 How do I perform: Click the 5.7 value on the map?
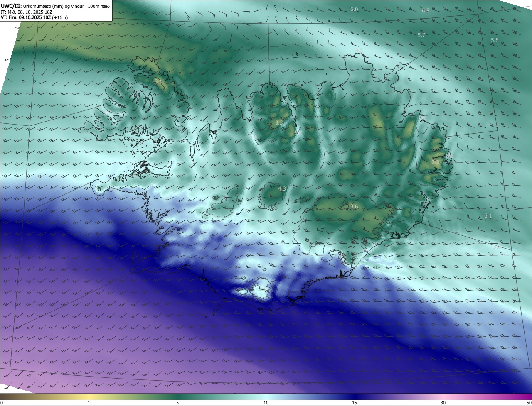tap(421, 35)
